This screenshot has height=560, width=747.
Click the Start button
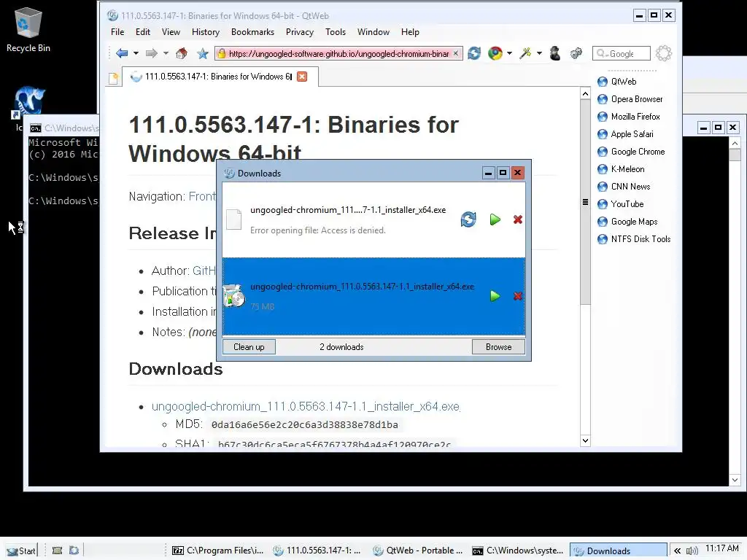[21, 551]
